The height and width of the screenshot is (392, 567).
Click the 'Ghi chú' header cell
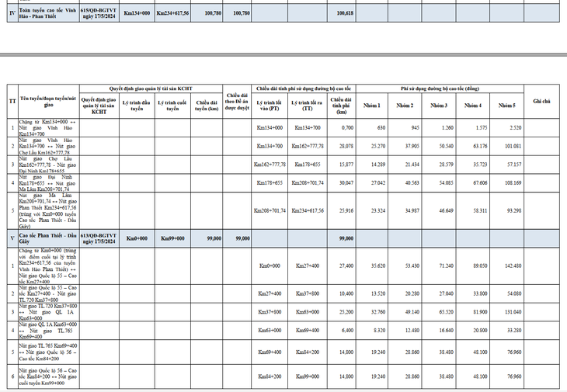coord(541,102)
